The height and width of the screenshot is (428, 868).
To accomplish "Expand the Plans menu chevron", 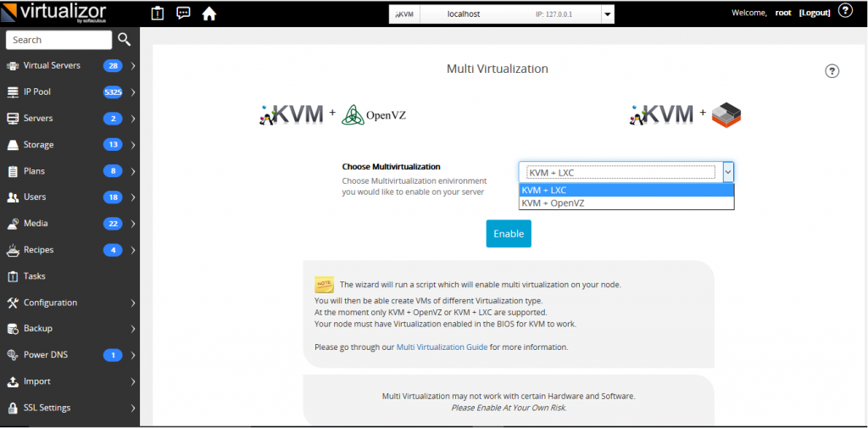I will click(133, 171).
